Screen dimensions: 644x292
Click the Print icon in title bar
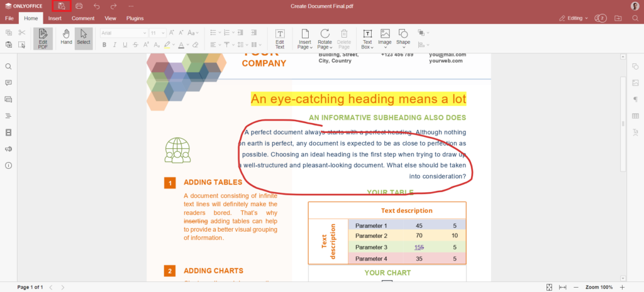pos(79,6)
